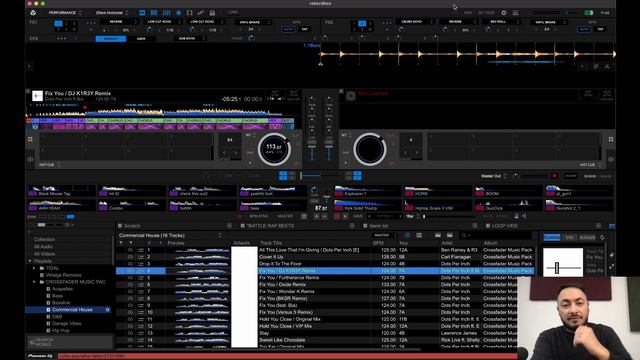Click the refresh icon beside Artwork tab
Viewport: 640px width, 360px height.
[x=602, y=237]
